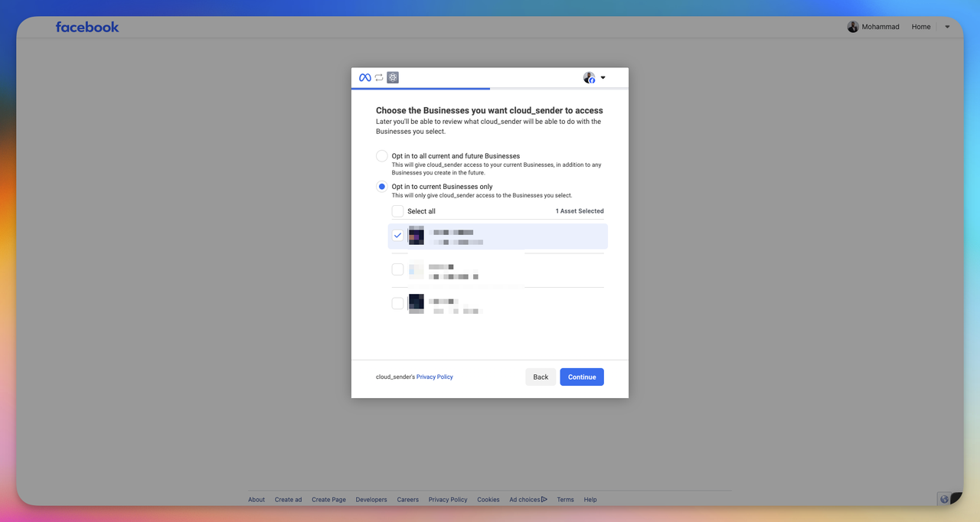
Task: Open the account menu arrow beside Home
Action: pos(947,27)
